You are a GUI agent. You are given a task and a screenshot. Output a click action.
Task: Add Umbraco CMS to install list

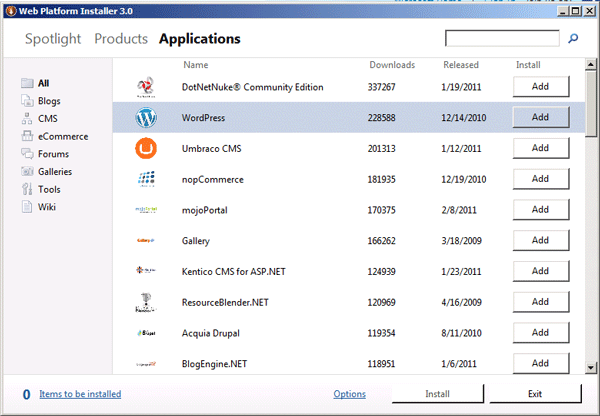coord(541,148)
